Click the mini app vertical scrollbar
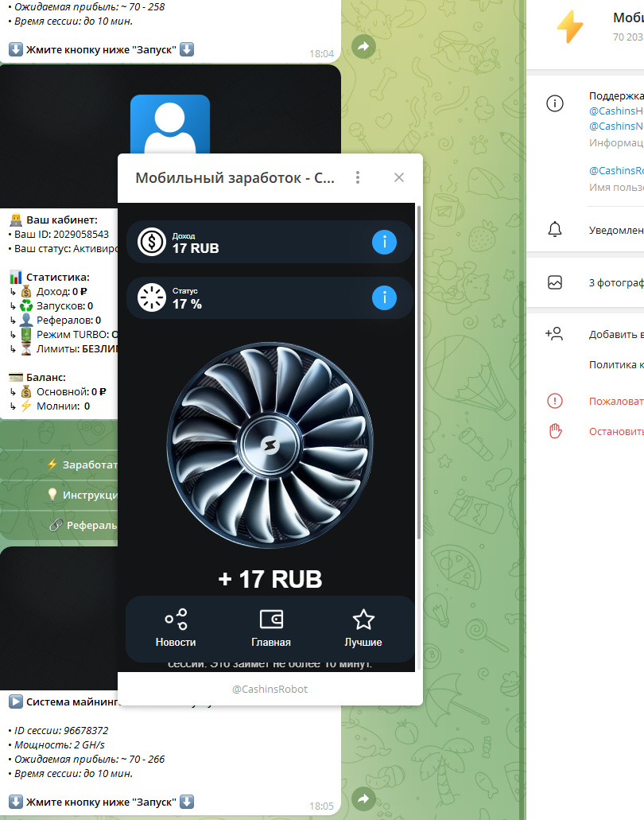The width and height of the screenshot is (644, 820). point(418,372)
